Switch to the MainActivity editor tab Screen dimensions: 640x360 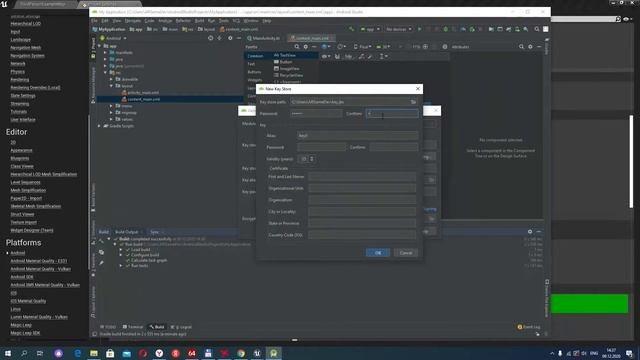click(x=264, y=38)
